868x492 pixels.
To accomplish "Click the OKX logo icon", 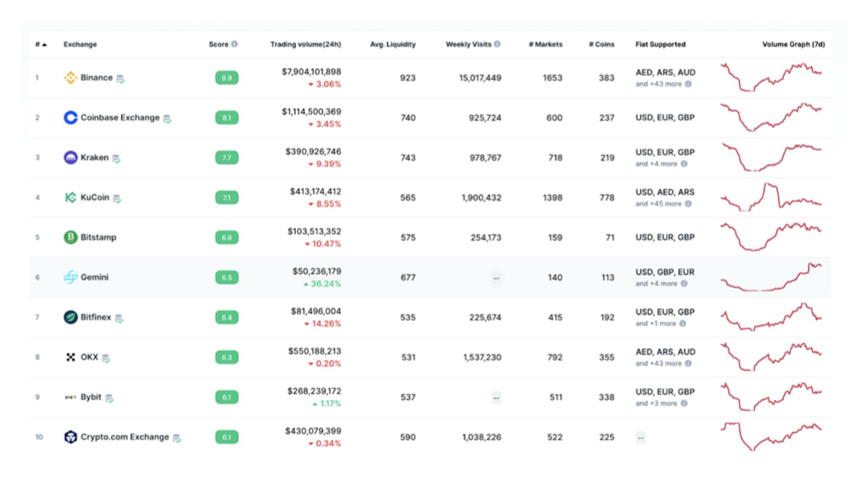I will 70,357.
